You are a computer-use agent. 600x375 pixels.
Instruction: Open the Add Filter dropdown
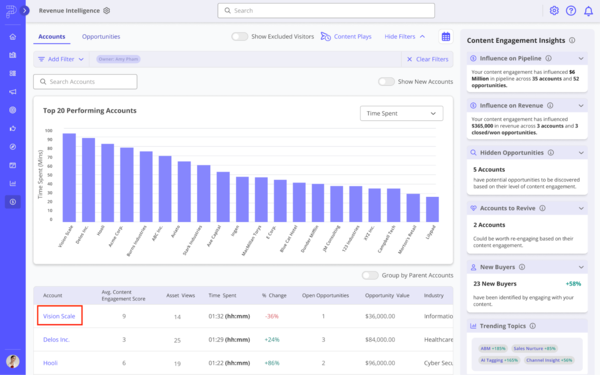click(61, 59)
